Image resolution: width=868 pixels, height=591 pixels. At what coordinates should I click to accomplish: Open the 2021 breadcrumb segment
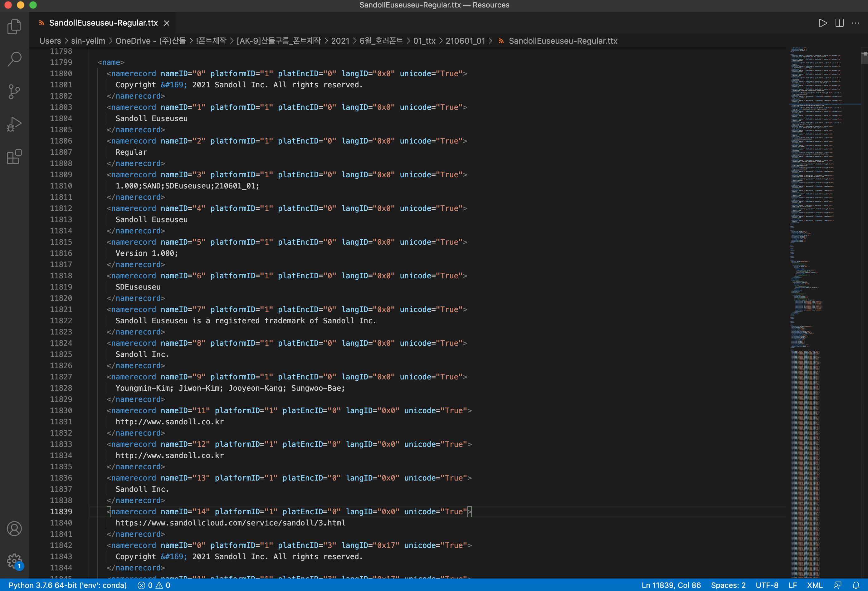340,41
